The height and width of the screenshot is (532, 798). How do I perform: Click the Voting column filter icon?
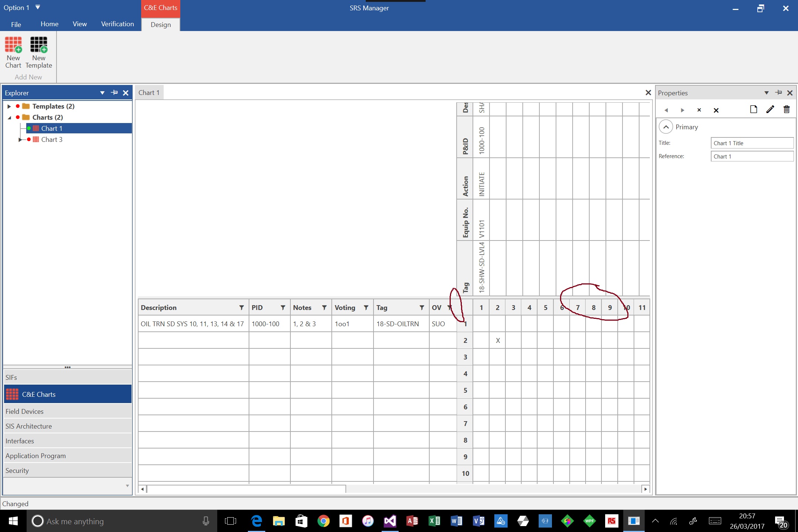tap(366, 307)
